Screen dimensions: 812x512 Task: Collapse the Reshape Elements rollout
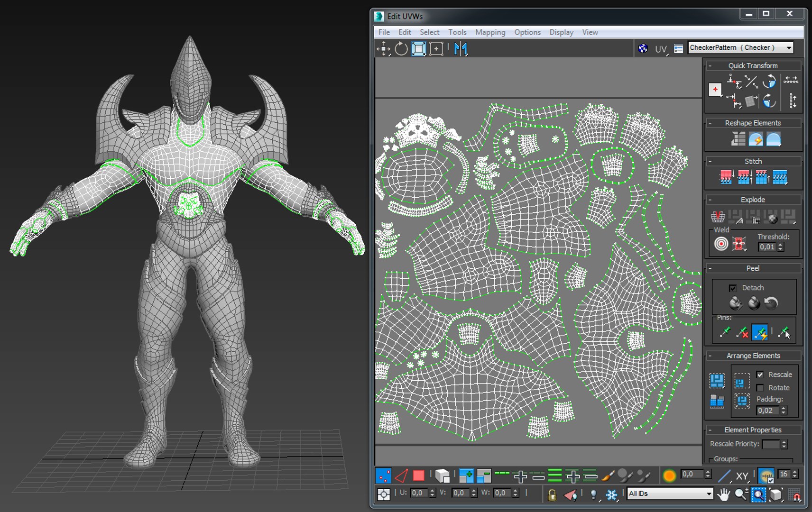(x=710, y=123)
